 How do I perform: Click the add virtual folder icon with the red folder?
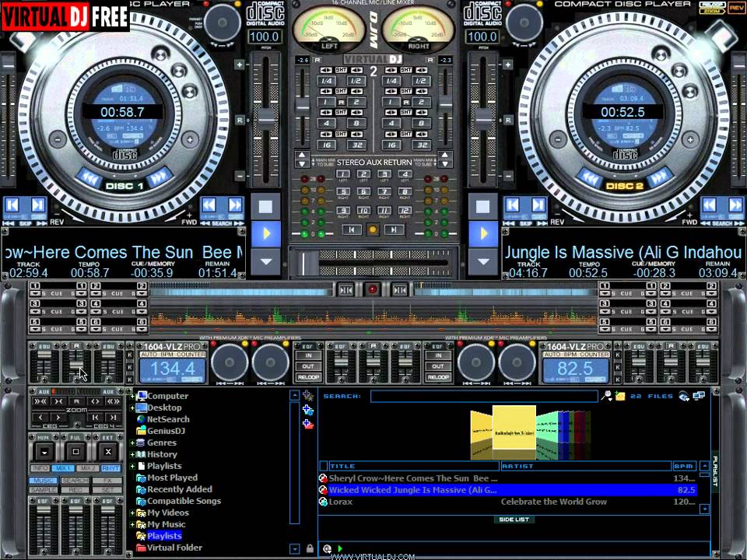pyautogui.click(x=308, y=424)
